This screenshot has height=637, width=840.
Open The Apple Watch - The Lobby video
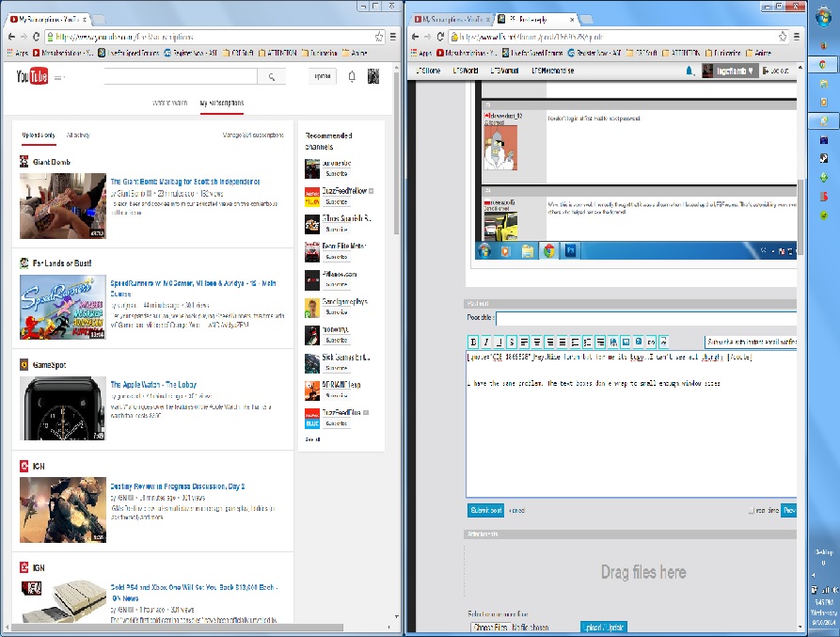pos(153,385)
